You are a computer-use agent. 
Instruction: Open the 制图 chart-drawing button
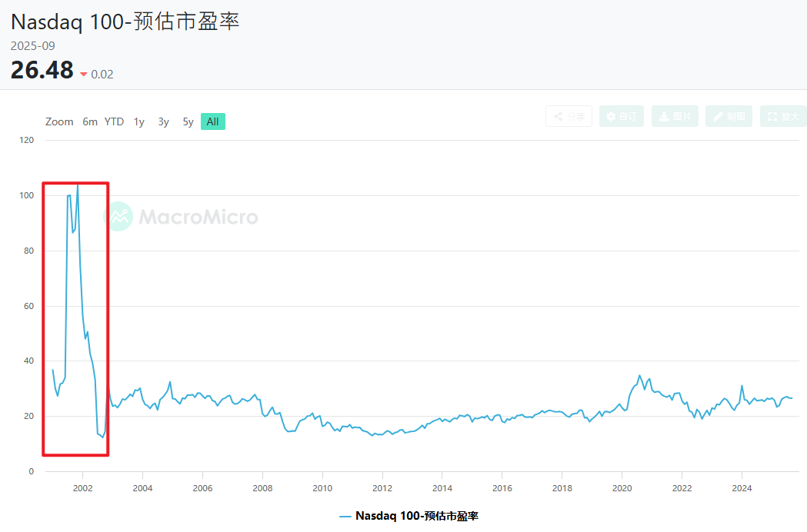(x=729, y=116)
